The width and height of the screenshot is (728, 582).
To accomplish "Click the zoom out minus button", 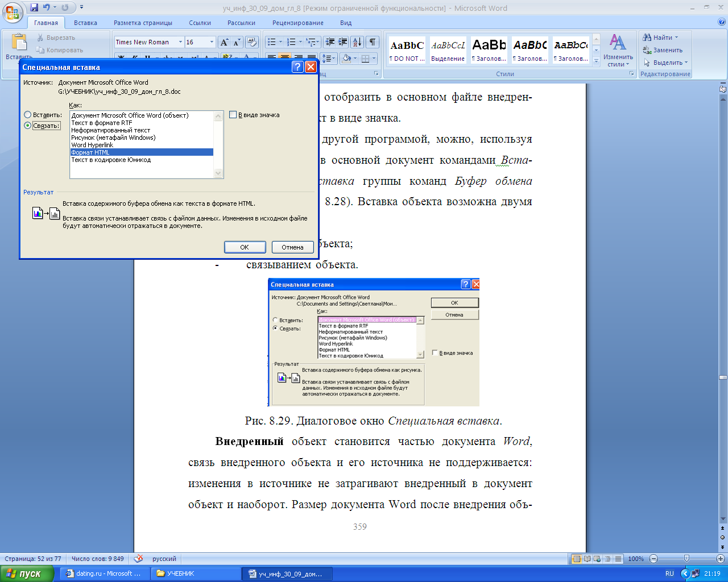I will point(653,559).
